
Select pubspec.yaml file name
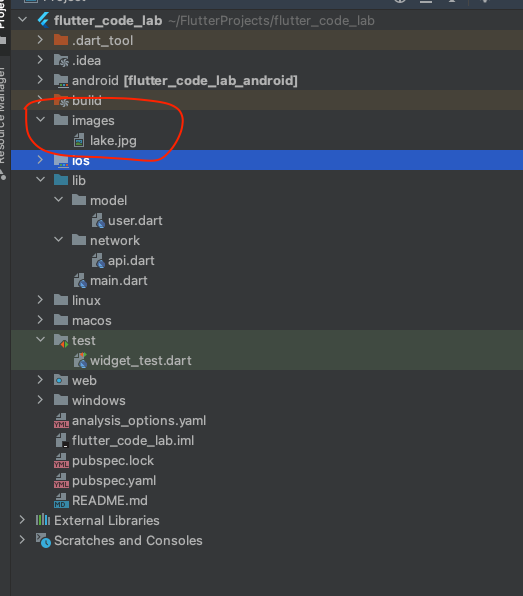click(114, 481)
